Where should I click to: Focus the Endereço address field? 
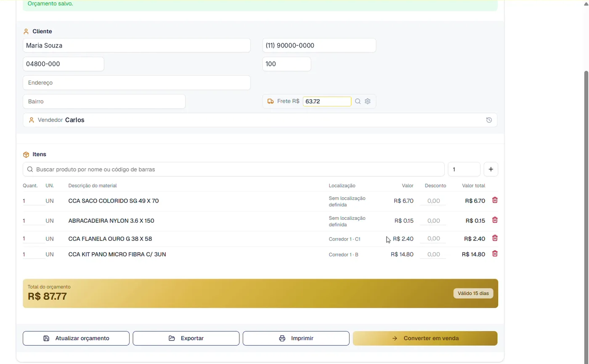tap(137, 83)
